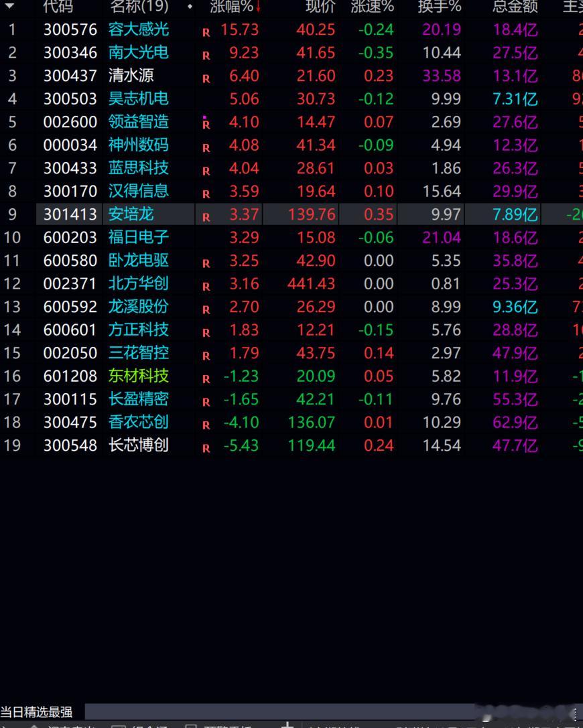Screen dimensions: 583x728
Task: Sort by the 涨速% column header
Action: tap(373, 7)
